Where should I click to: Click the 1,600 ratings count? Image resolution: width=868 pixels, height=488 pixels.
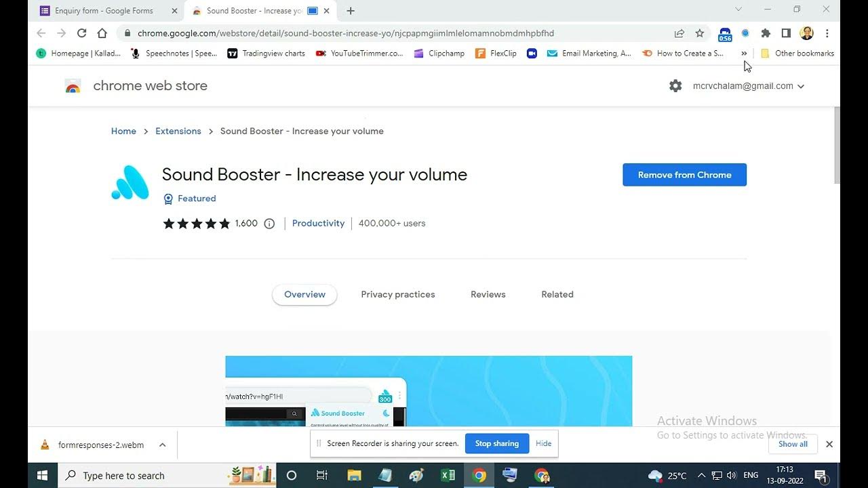[x=246, y=224]
